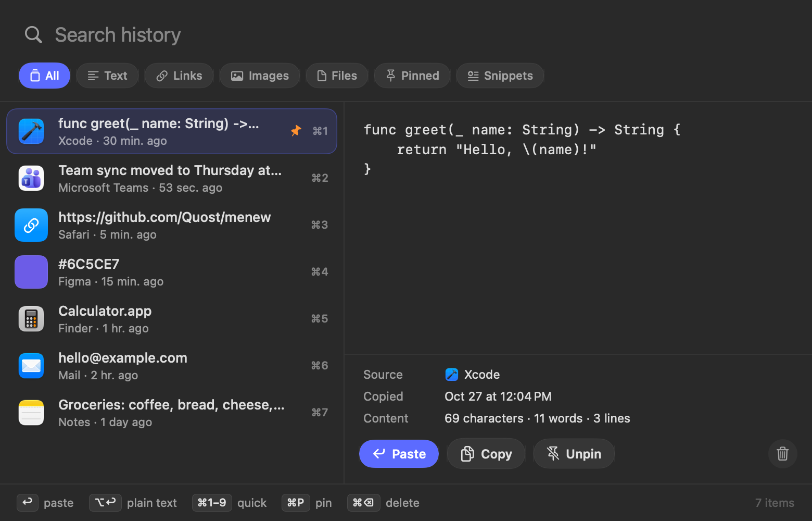The image size is (812, 521).
Task: Click the '7 items' count label
Action: click(775, 503)
